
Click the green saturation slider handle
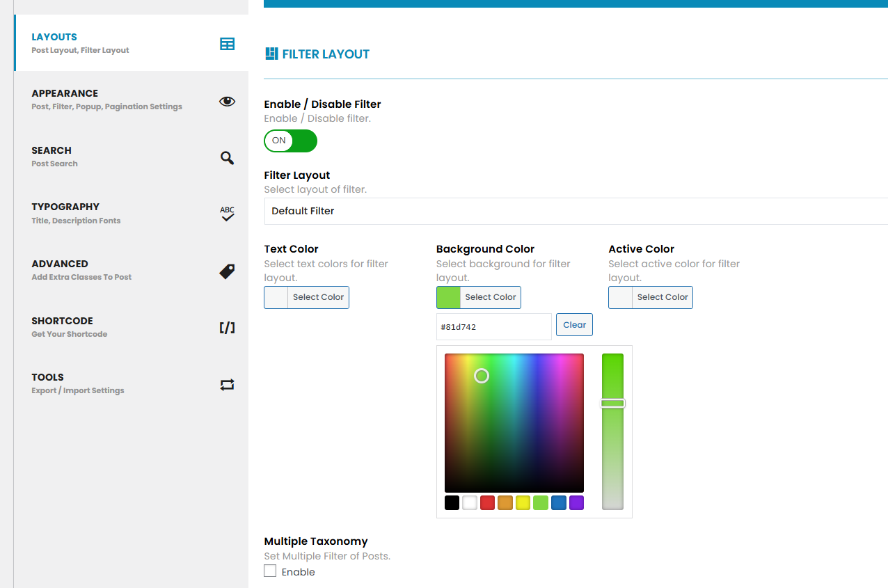[613, 404]
